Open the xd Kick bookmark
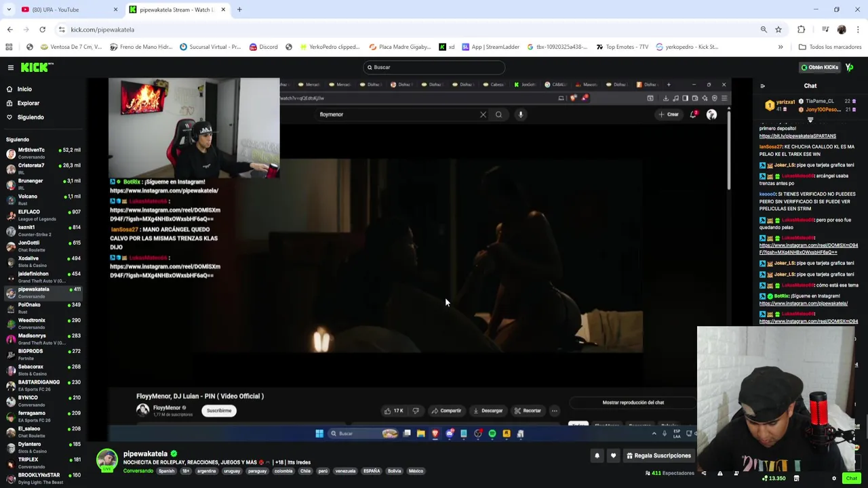This screenshot has height=488, width=868. point(447,47)
